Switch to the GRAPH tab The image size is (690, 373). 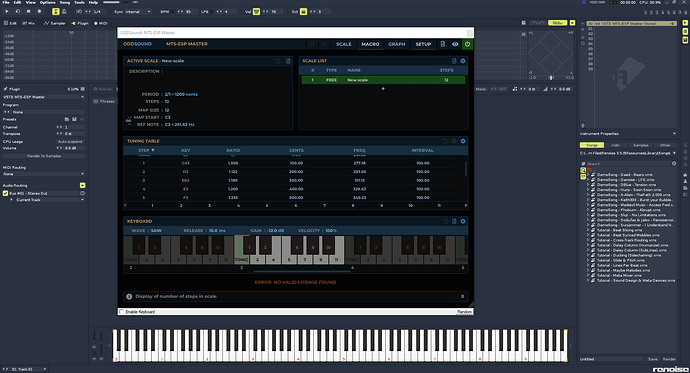point(396,44)
